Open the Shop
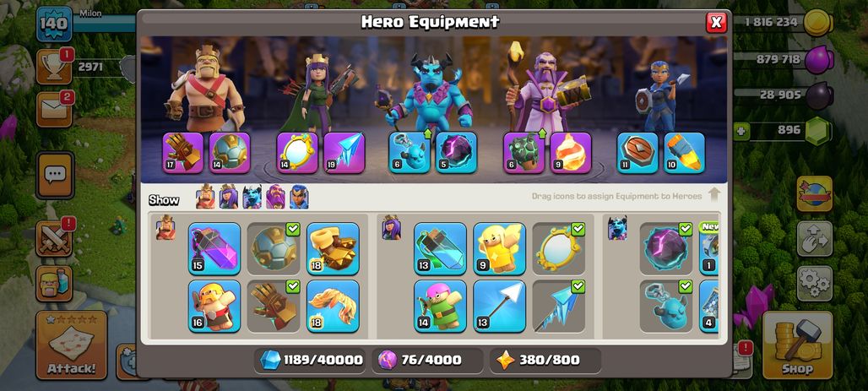This screenshot has width=868, height=391. tap(798, 345)
